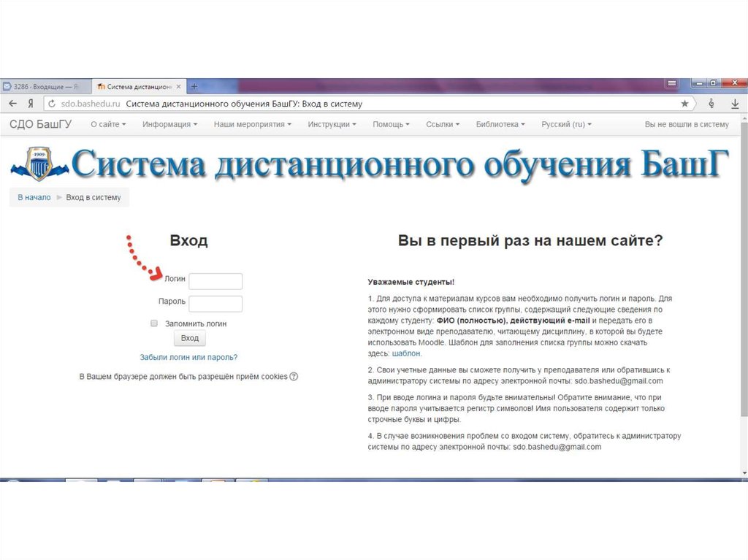This screenshot has width=748, height=560.
Task: Enable the 'Запомнить логин' checkbox
Action: 154,323
